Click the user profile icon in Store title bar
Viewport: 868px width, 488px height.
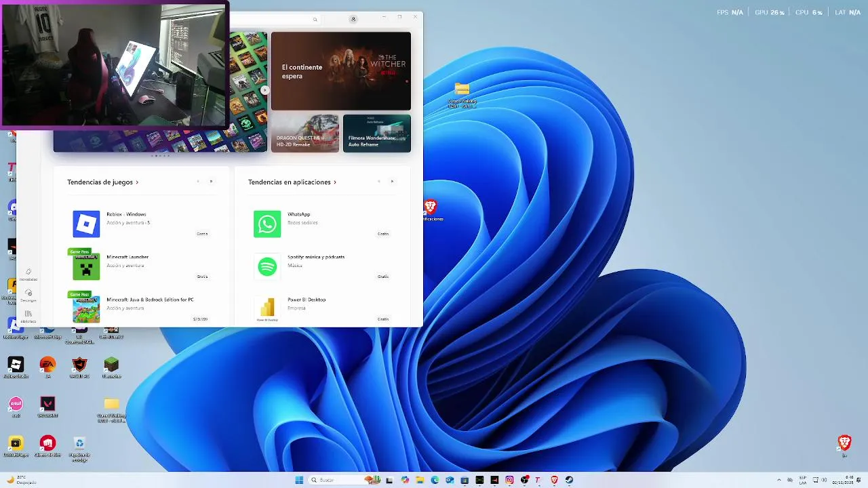[x=353, y=19]
